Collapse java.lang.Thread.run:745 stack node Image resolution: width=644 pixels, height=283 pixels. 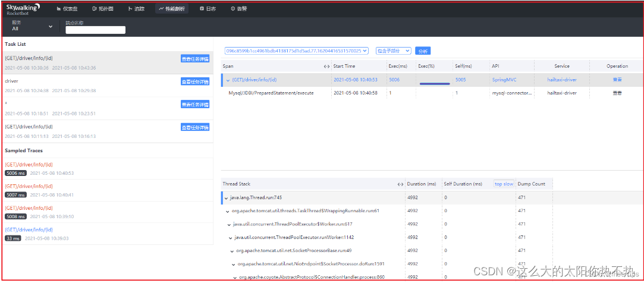(x=227, y=198)
